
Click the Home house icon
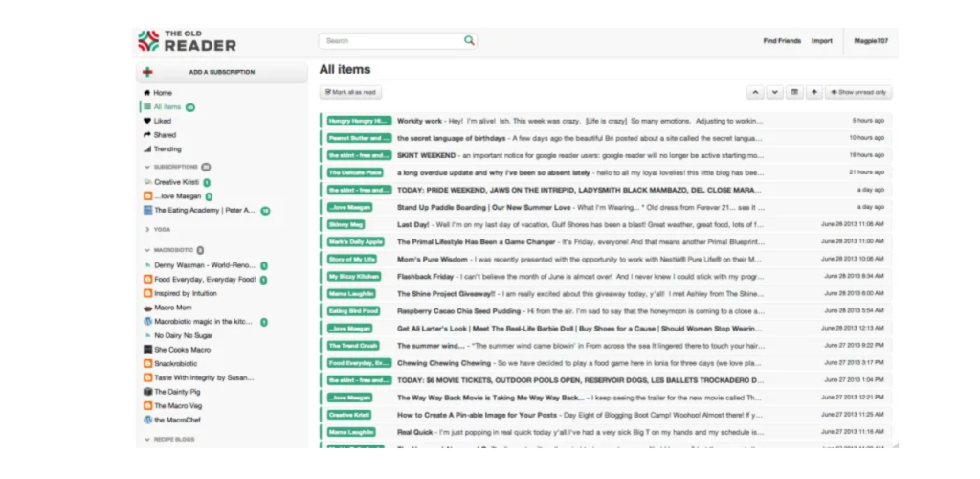[x=147, y=93]
